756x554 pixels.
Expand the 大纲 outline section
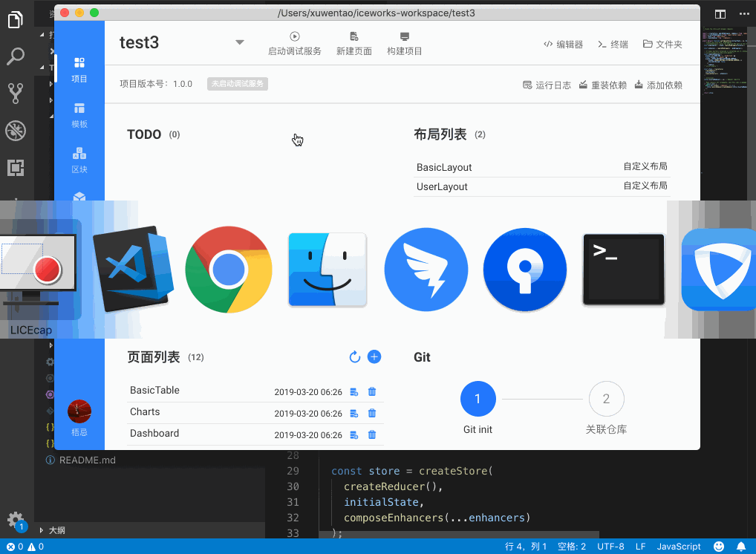pos(53,530)
